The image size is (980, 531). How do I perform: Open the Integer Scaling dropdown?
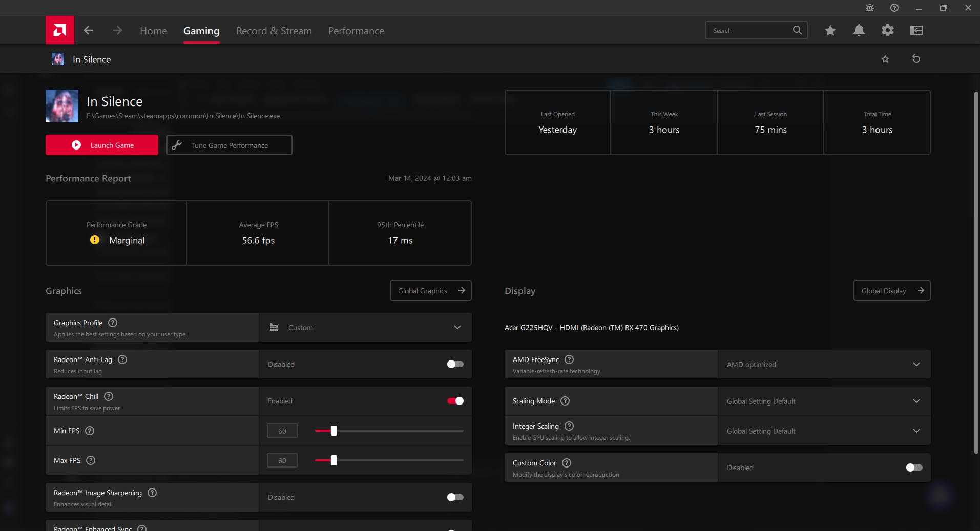(824, 431)
